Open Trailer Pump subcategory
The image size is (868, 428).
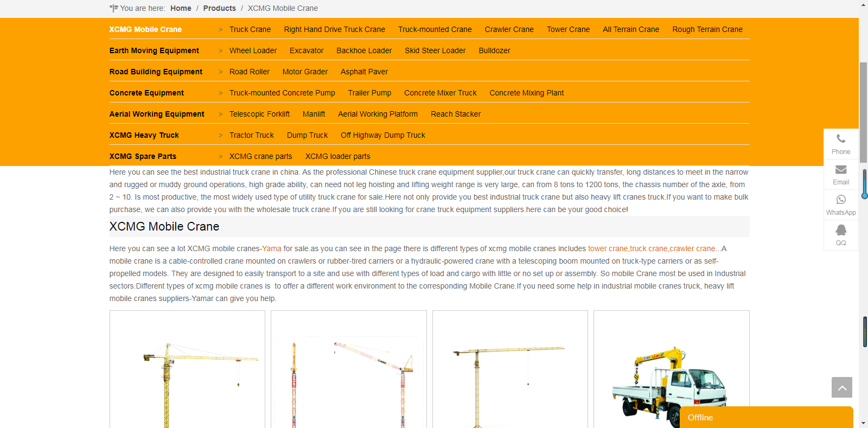point(369,93)
